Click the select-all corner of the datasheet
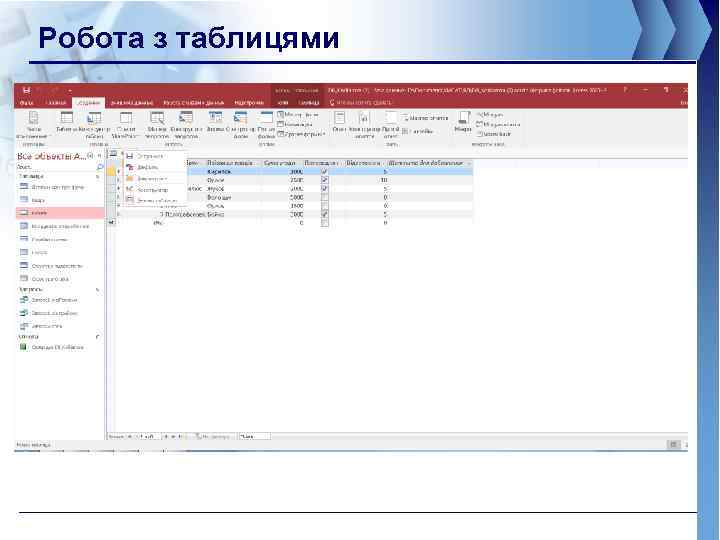 111,163
